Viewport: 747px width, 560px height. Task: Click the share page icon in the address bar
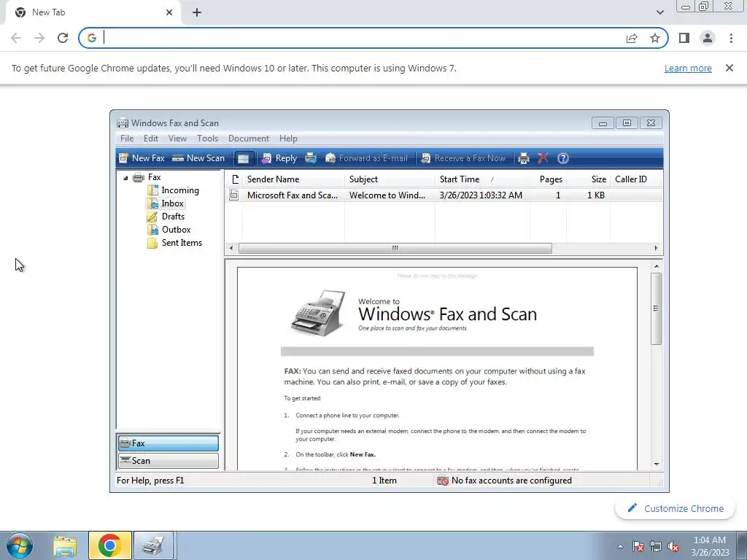[x=632, y=38]
